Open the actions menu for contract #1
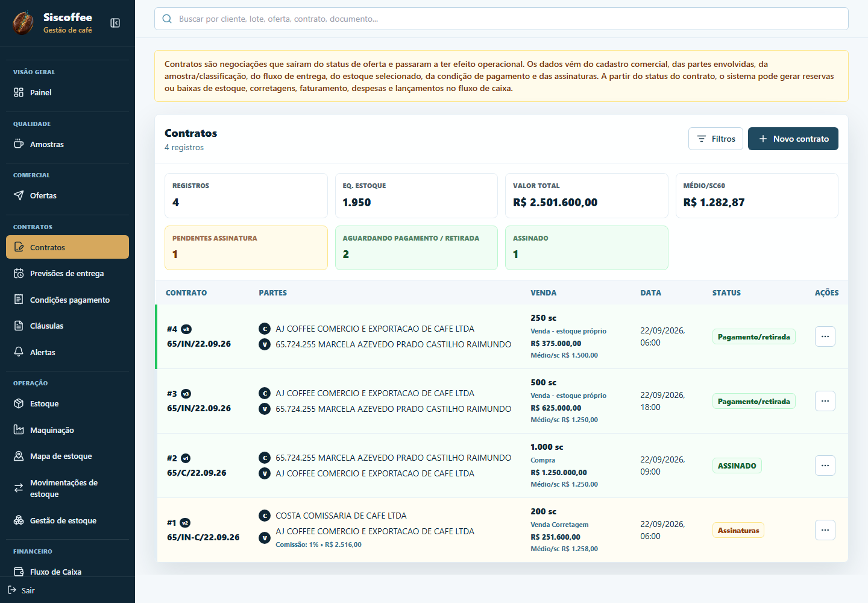The width and height of the screenshot is (868, 603). pyautogui.click(x=825, y=530)
